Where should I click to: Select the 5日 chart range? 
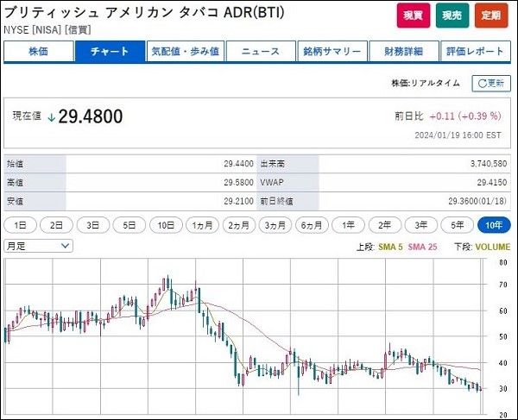click(x=129, y=225)
